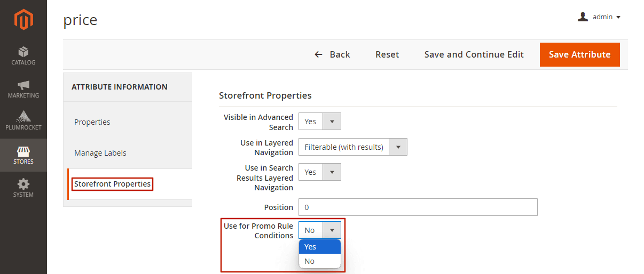Click the Back arrow icon
This screenshot has height=274, width=644.
[318, 54]
